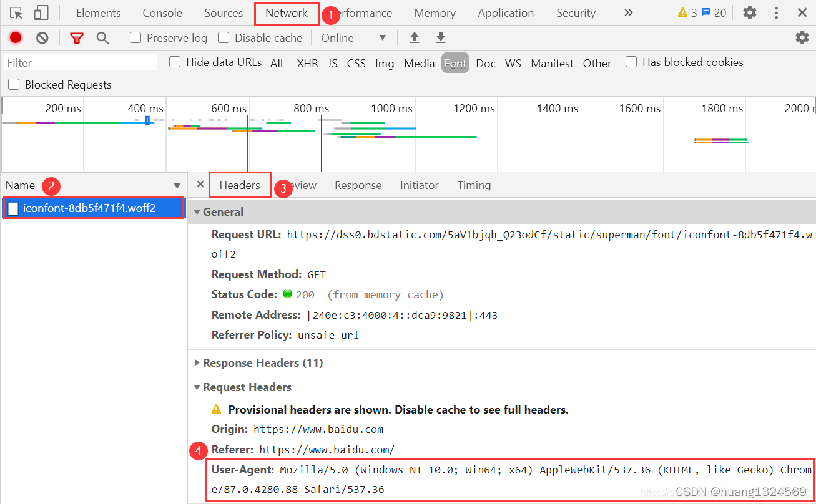Click the red load line in timeline
Image resolution: width=816 pixels, height=504 pixels.
pos(321,145)
